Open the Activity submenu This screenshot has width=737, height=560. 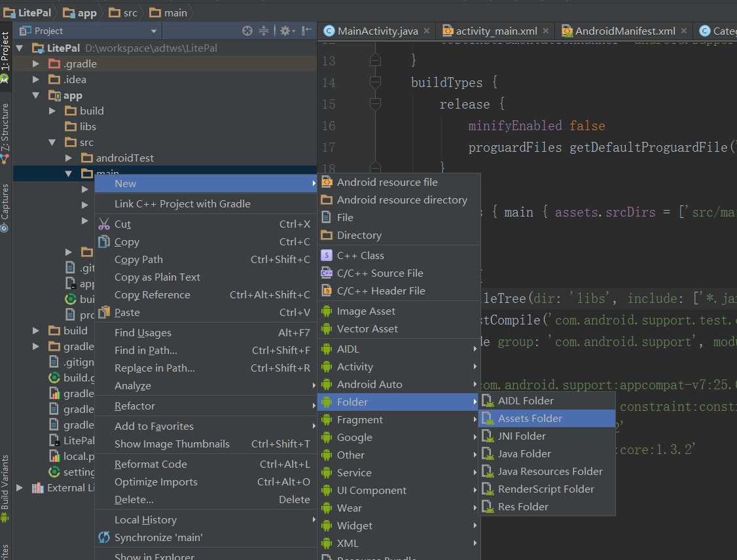399,367
